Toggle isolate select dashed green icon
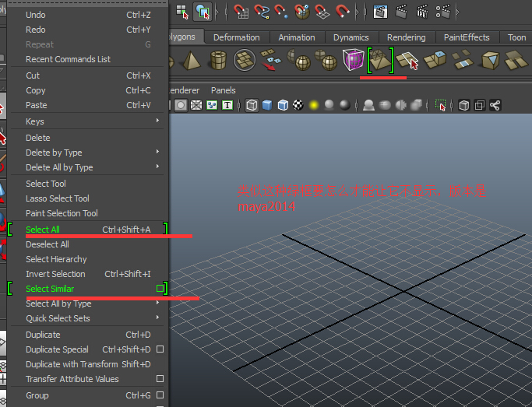The height and width of the screenshot is (407, 532). (440, 105)
